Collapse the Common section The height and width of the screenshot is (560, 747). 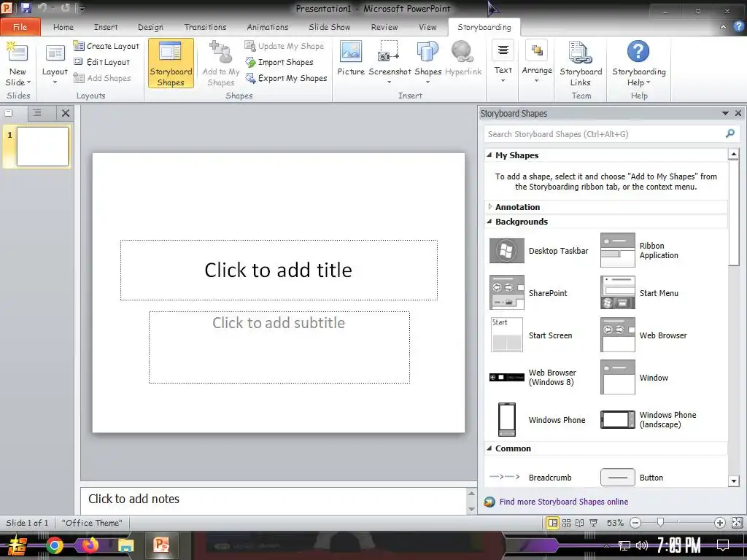click(x=489, y=448)
